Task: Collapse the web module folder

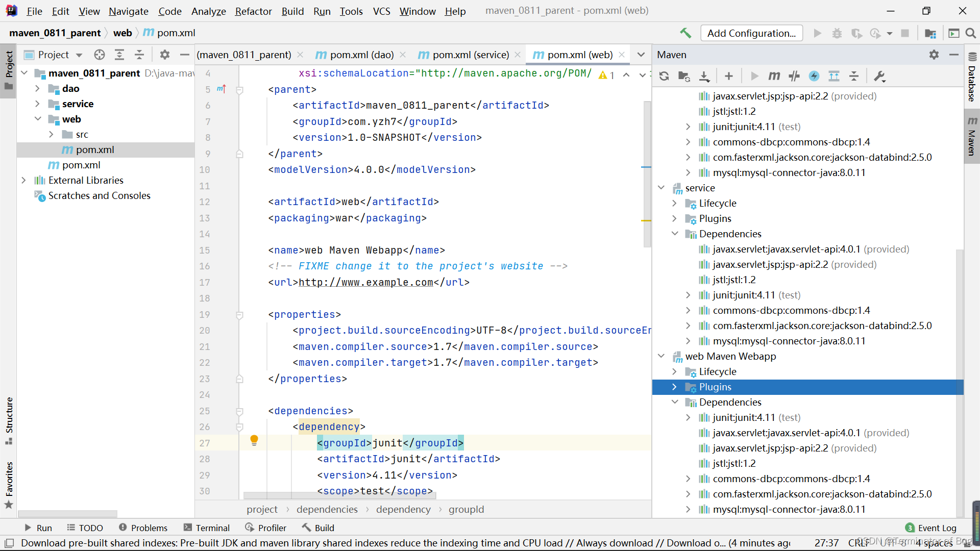Action: (38, 119)
